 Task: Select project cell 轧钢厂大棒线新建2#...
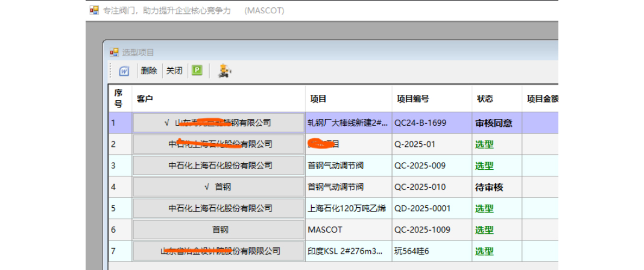tap(349, 123)
